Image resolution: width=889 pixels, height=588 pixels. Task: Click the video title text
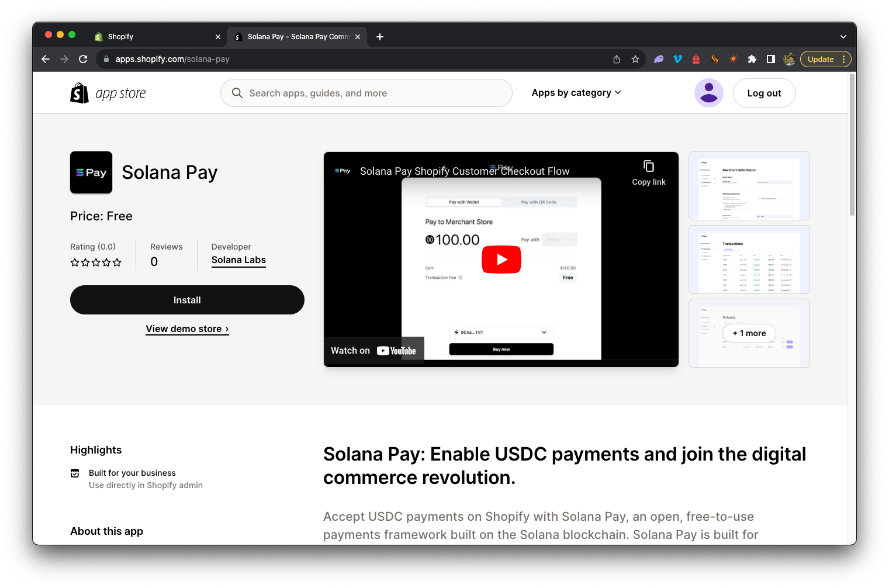(x=465, y=171)
